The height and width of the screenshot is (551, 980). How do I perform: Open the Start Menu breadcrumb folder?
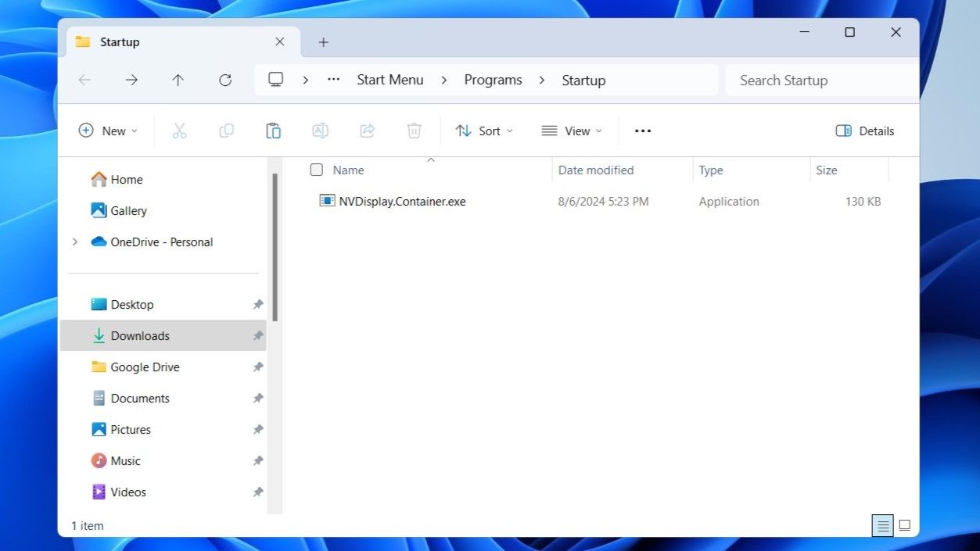coord(389,80)
